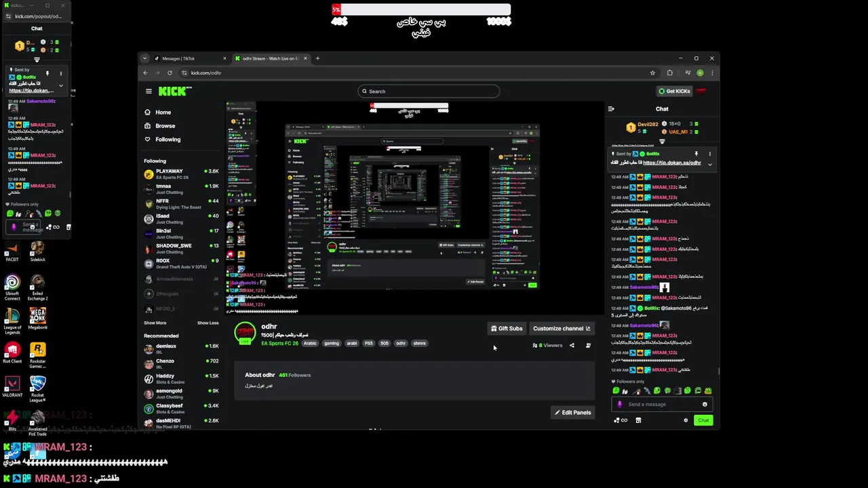This screenshot has height=488, width=868.
Task: Open Ubisoft Connect desktop shortcut
Action: tap(12, 287)
